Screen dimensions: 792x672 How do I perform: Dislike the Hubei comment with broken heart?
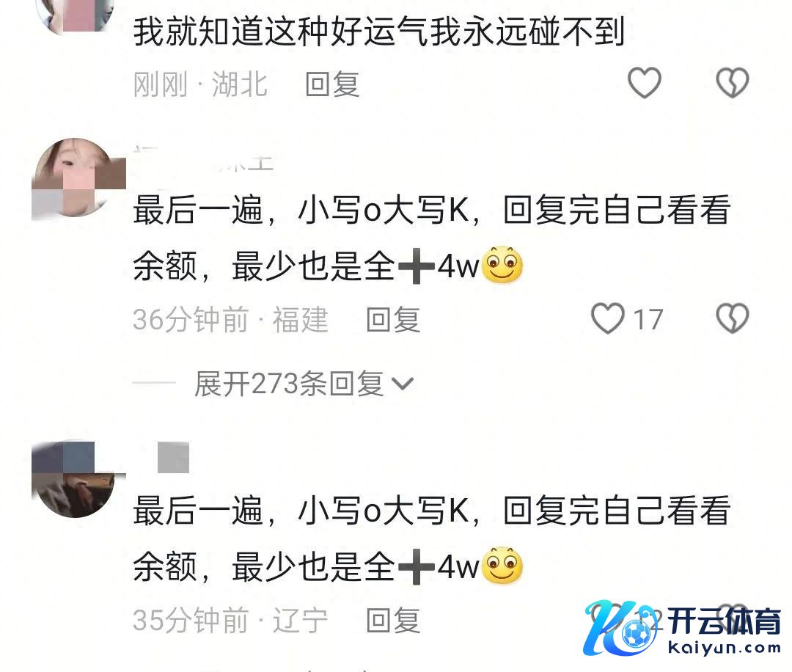coord(733,82)
